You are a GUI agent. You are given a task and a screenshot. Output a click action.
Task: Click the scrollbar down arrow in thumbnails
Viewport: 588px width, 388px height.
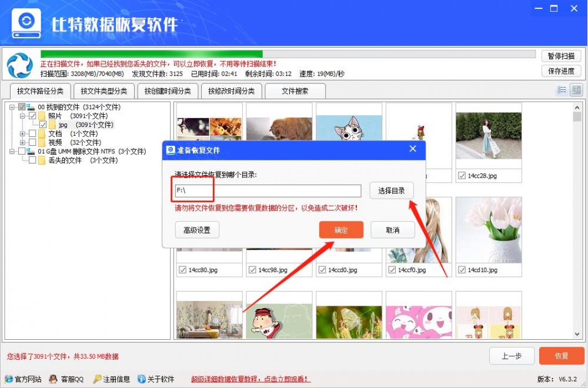pos(577,335)
